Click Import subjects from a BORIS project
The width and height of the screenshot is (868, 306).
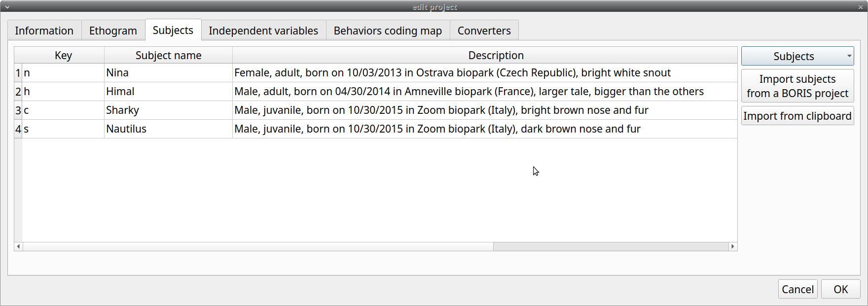pos(797,86)
